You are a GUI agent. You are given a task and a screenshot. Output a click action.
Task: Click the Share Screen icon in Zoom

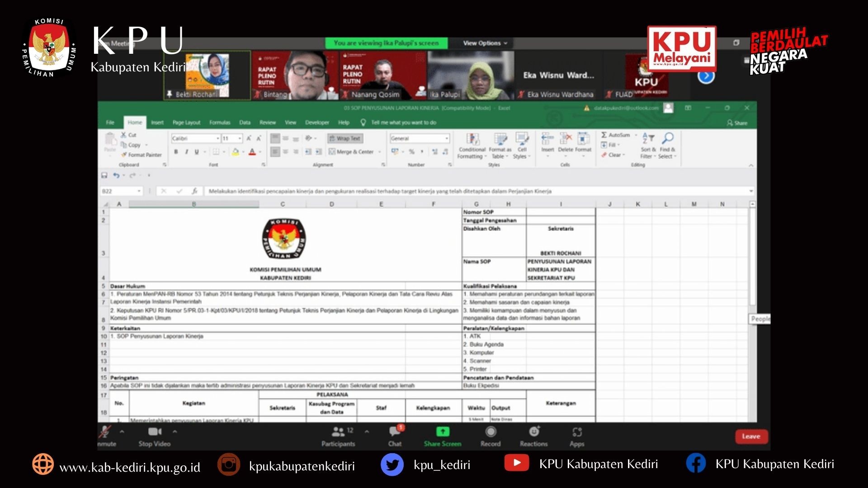(x=442, y=432)
